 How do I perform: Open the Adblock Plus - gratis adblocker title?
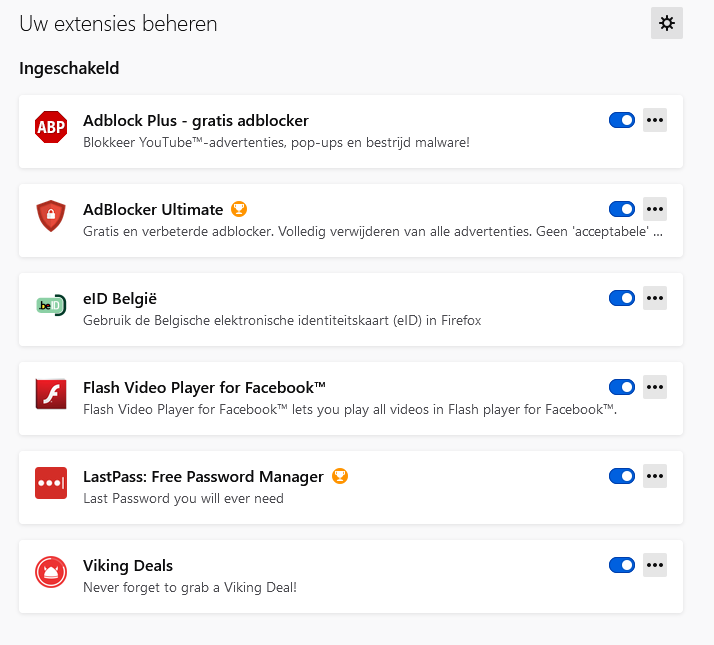[x=196, y=120]
